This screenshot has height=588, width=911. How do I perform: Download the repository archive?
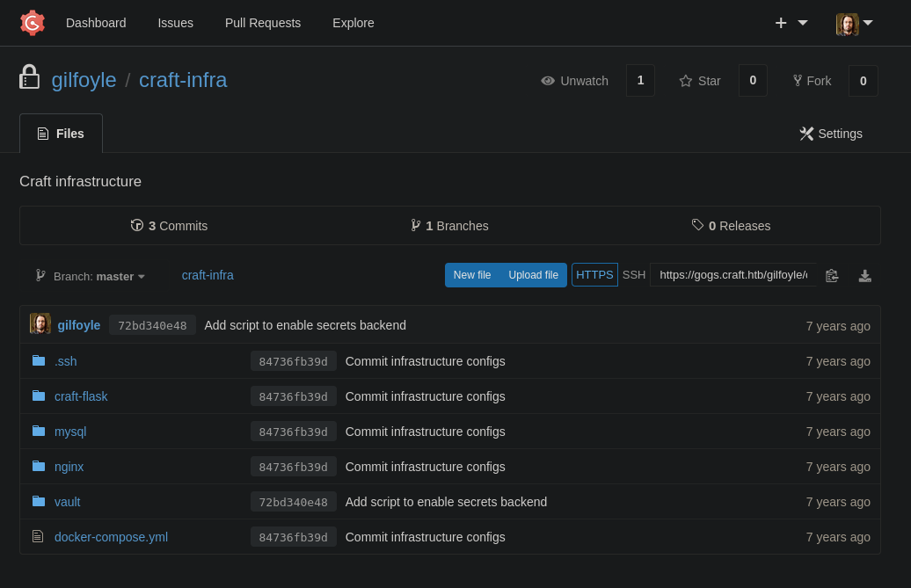(x=864, y=276)
